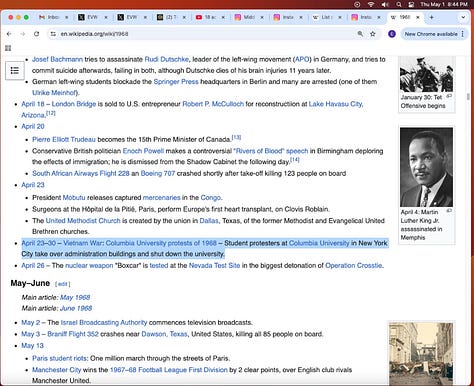Open the Paris street photo thumbnail

421,354
